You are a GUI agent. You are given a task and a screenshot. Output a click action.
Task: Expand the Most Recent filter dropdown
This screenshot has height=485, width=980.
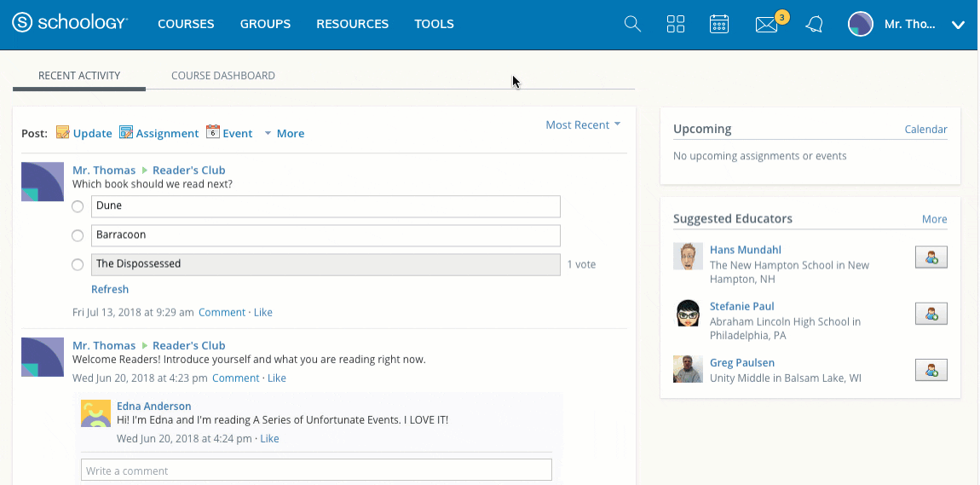point(583,125)
